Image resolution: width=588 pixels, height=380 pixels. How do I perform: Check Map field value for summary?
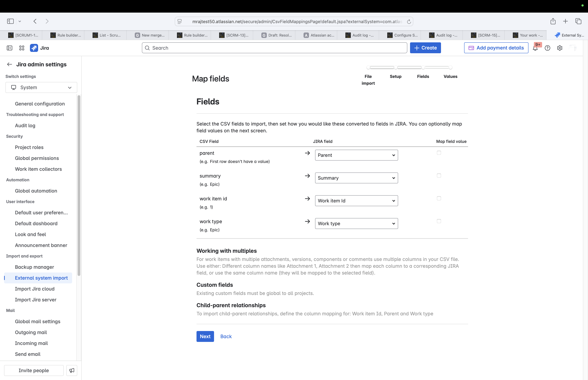439,175
